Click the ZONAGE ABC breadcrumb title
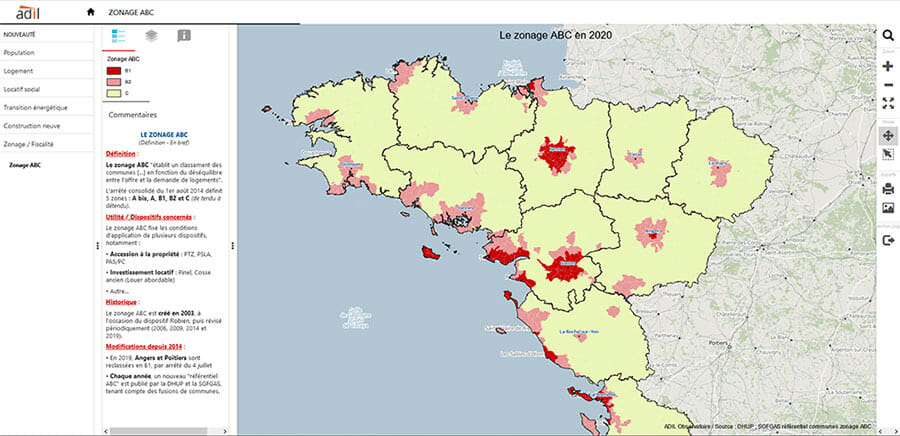Viewport: 900px width, 436px height. point(131,12)
